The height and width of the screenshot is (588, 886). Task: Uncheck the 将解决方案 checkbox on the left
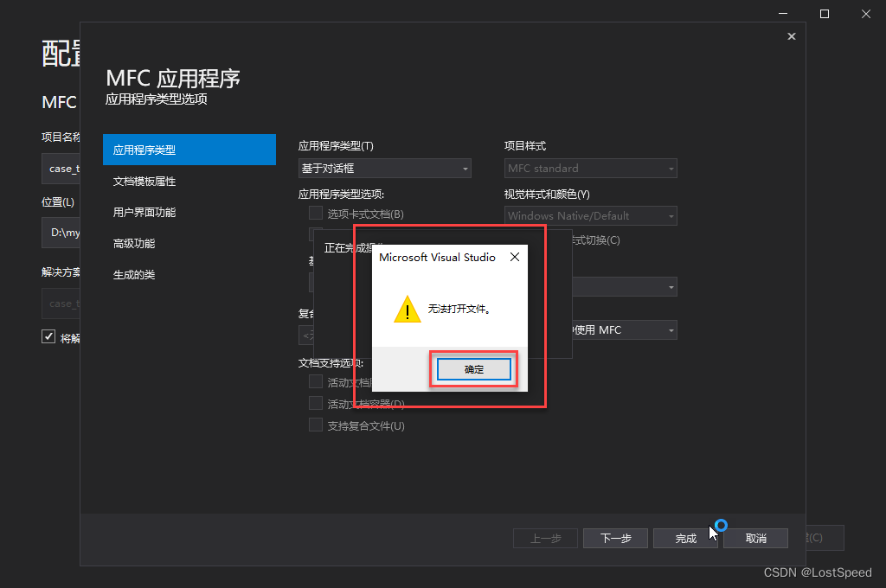[x=48, y=336]
